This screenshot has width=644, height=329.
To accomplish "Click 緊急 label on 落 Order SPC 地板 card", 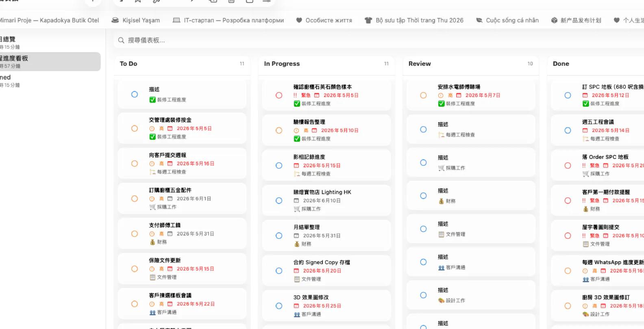I will (595, 166).
